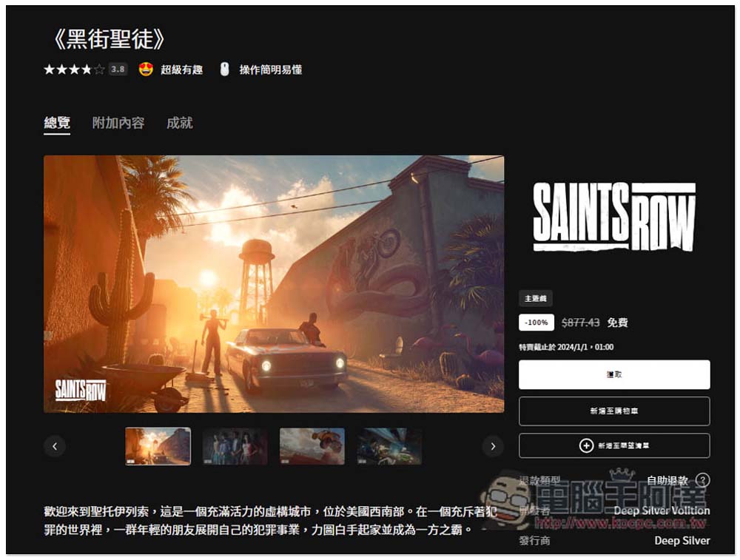Click the -100% discount badge

(x=536, y=323)
